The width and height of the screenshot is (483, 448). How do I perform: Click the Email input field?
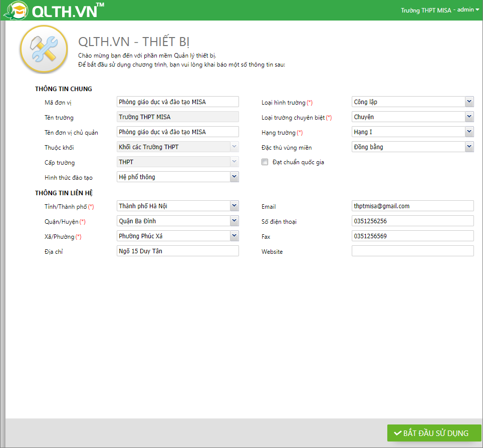point(413,206)
